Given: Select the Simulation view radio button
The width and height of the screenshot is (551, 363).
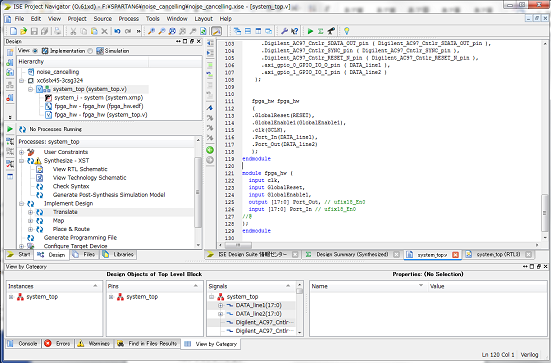Looking at the screenshot, I should coord(90,51).
